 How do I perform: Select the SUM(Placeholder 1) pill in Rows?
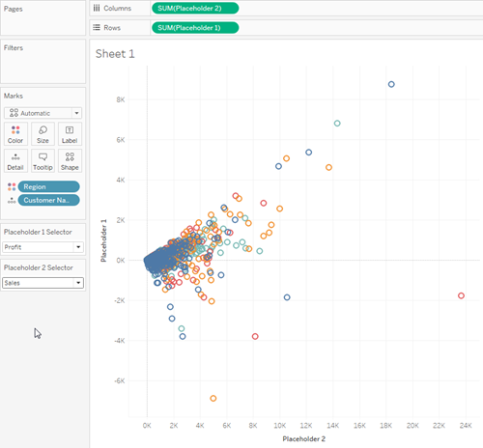[195, 28]
